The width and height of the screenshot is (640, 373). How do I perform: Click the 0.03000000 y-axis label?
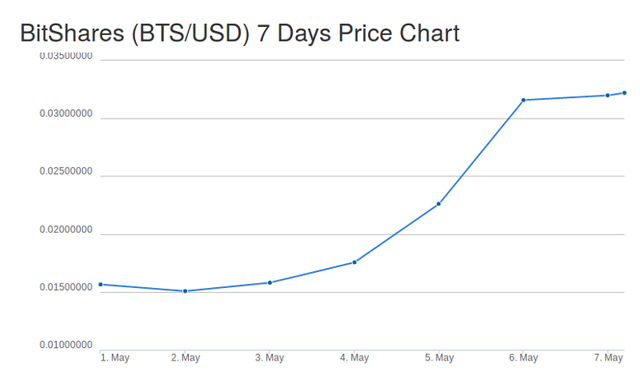(66, 114)
